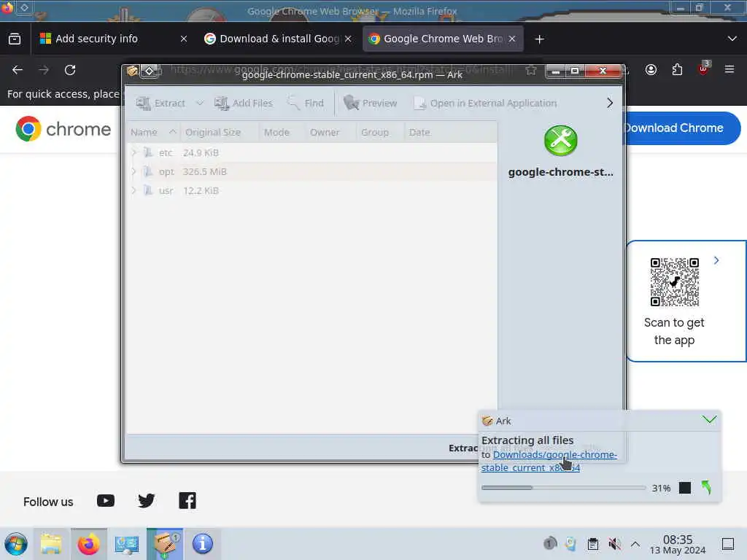Open the file manager from the taskbar
This screenshot has width=747, height=560.
pos(51,544)
